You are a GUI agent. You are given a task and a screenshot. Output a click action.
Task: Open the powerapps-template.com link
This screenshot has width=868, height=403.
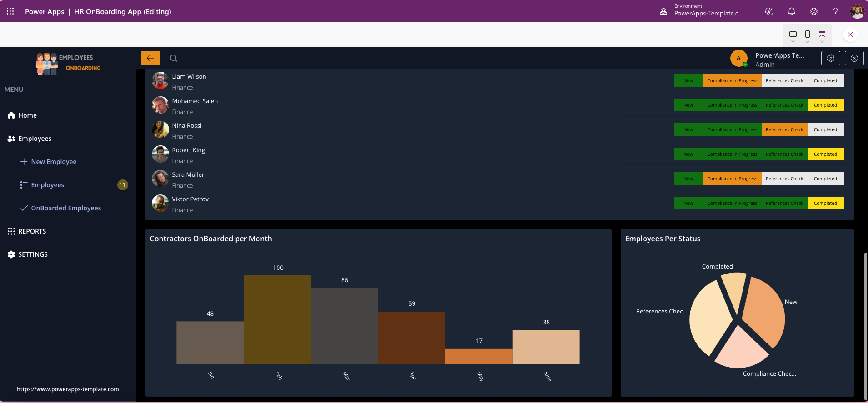coord(68,389)
